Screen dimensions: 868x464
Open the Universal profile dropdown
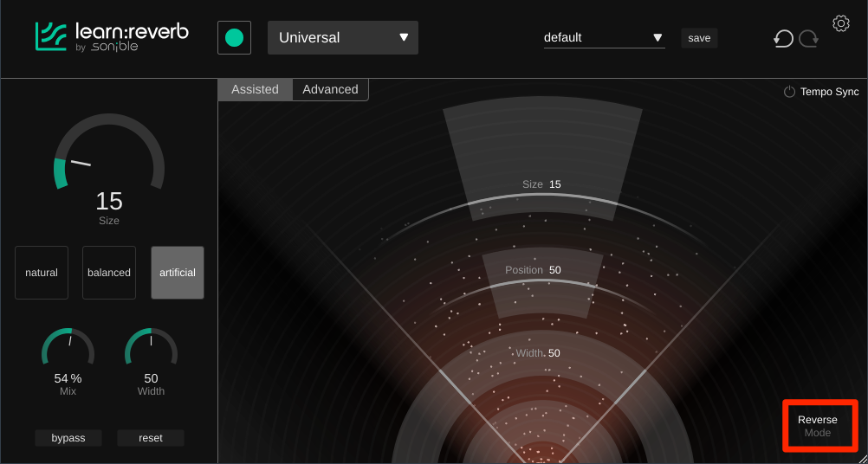(343, 38)
